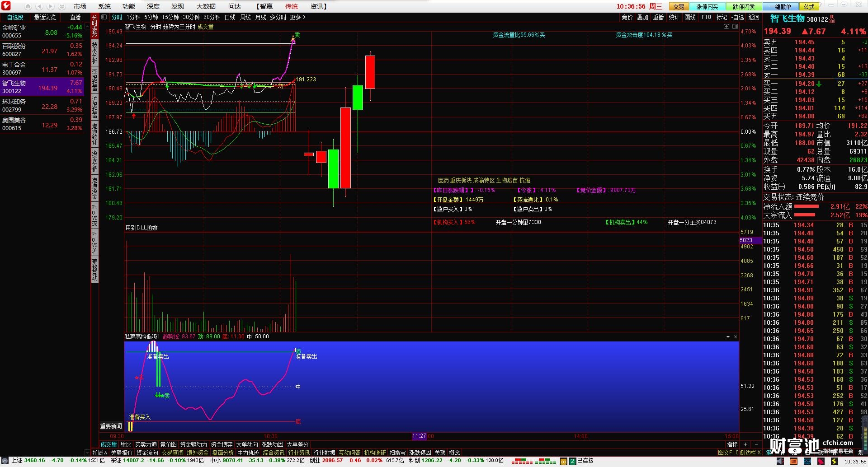Open the 问达 menu
Screen dimensions: 868x467
[x=235, y=6]
